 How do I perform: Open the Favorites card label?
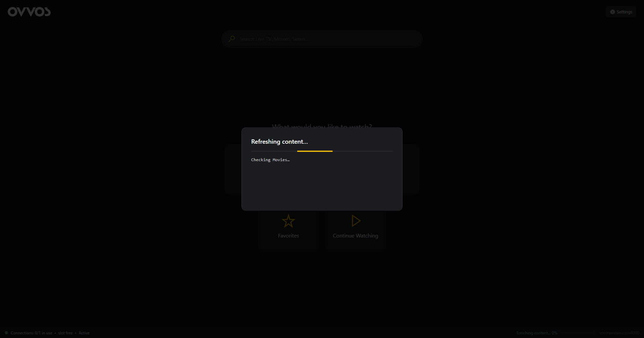pos(288,236)
